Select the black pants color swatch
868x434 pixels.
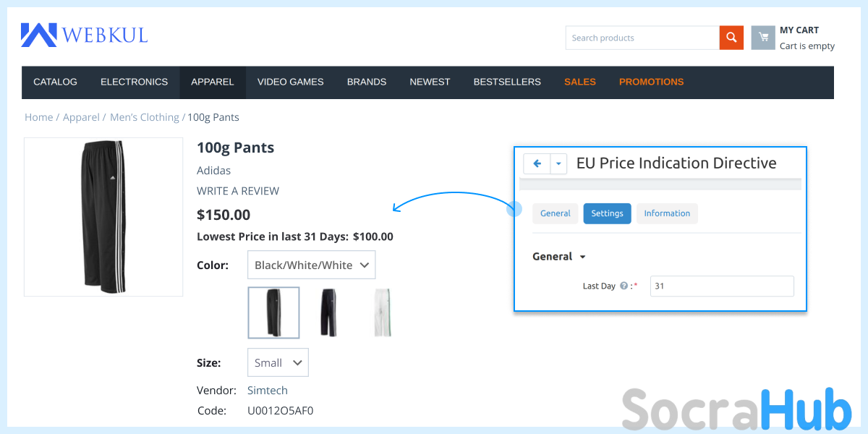pos(328,312)
